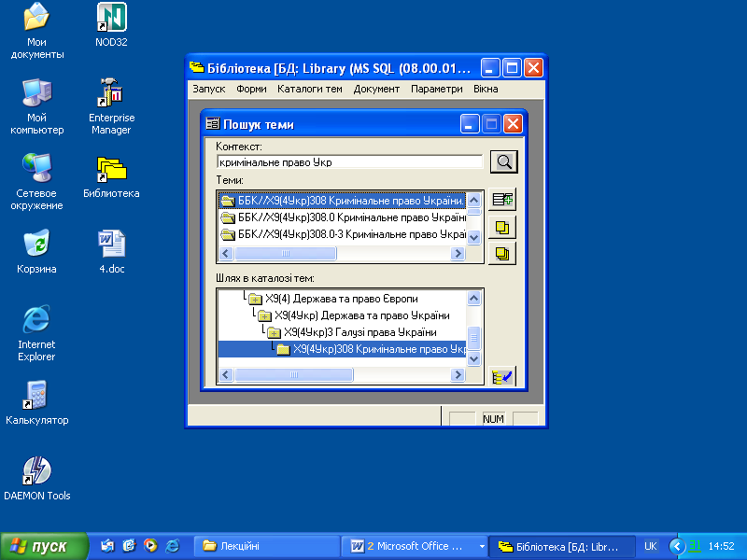This screenshot has width=747, height=560.
Task: Close the Пошук теми window
Action: click(x=513, y=124)
